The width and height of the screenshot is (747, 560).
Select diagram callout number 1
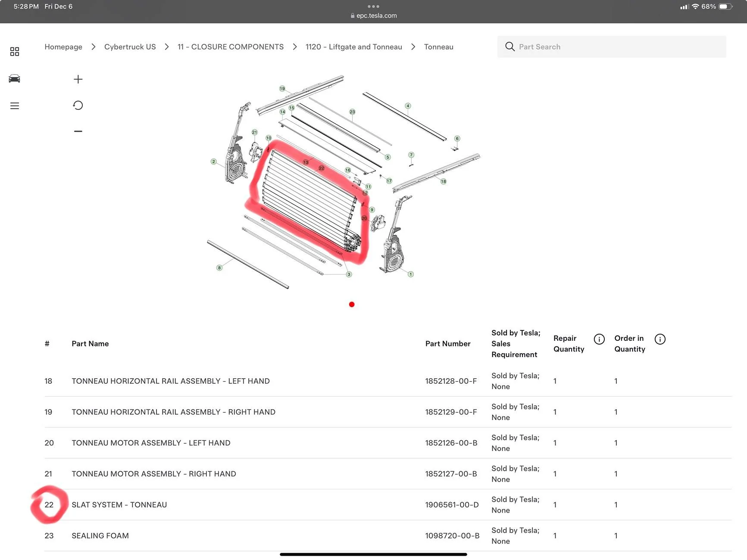(411, 274)
